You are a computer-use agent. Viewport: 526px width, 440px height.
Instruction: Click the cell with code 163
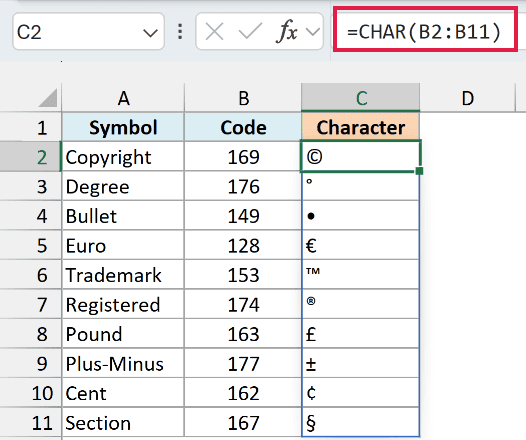(243, 334)
